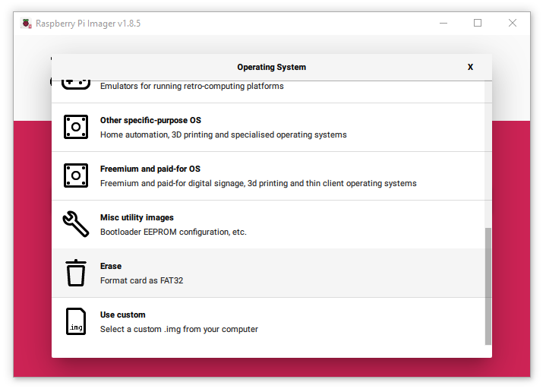Click 'Raspberry Pi Imager v1.8.5' title text

[x=88, y=24]
